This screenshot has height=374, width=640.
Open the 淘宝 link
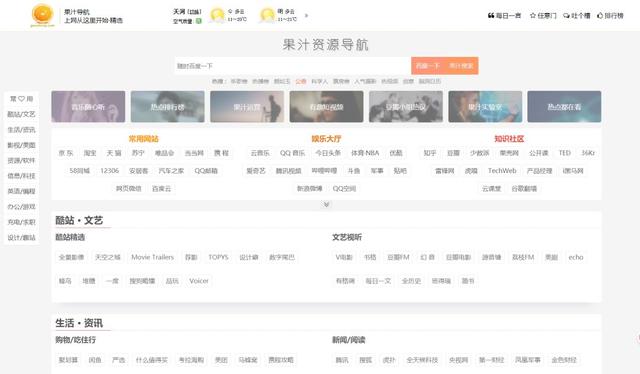click(90, 153)
